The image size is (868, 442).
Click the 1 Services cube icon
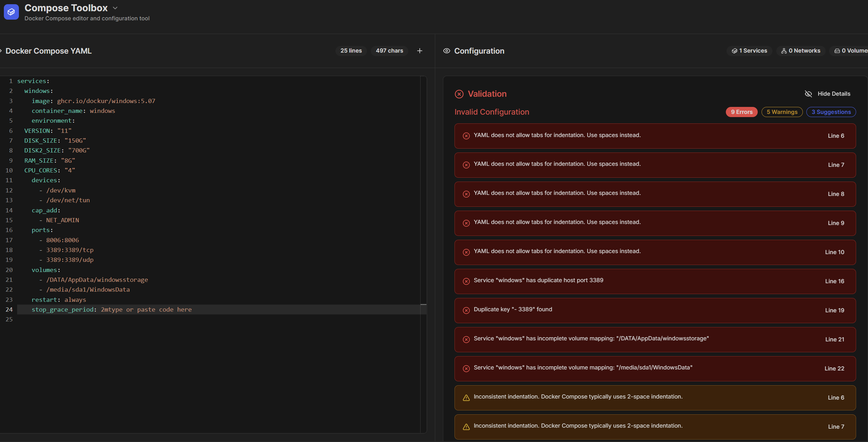734,51
